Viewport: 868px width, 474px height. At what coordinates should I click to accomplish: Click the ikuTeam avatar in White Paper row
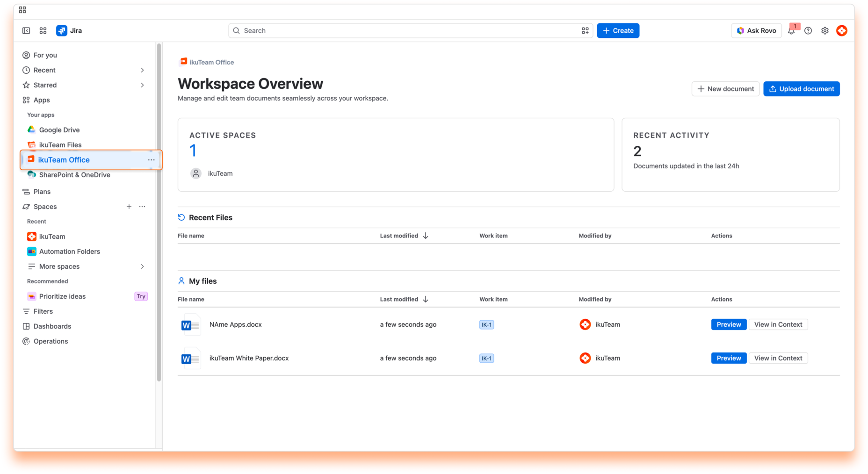[x=585, y=358]
